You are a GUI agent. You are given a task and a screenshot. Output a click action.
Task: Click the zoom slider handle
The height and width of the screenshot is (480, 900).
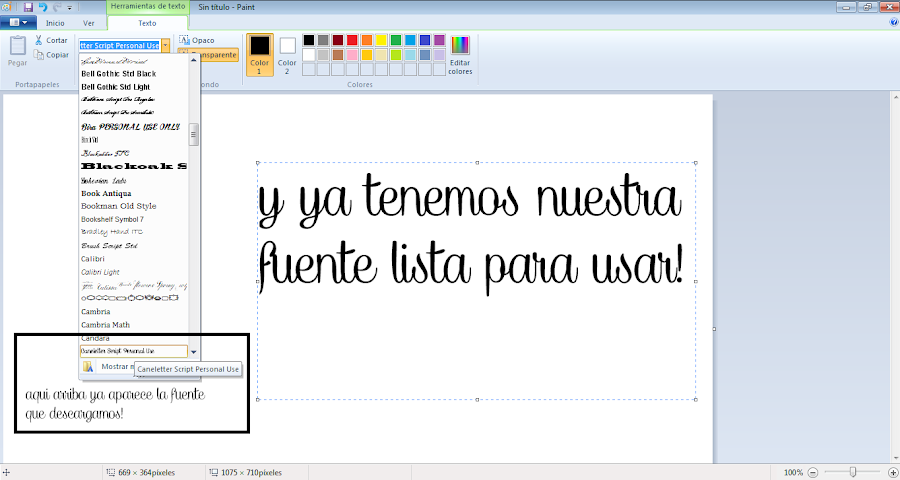pos(853,472)
